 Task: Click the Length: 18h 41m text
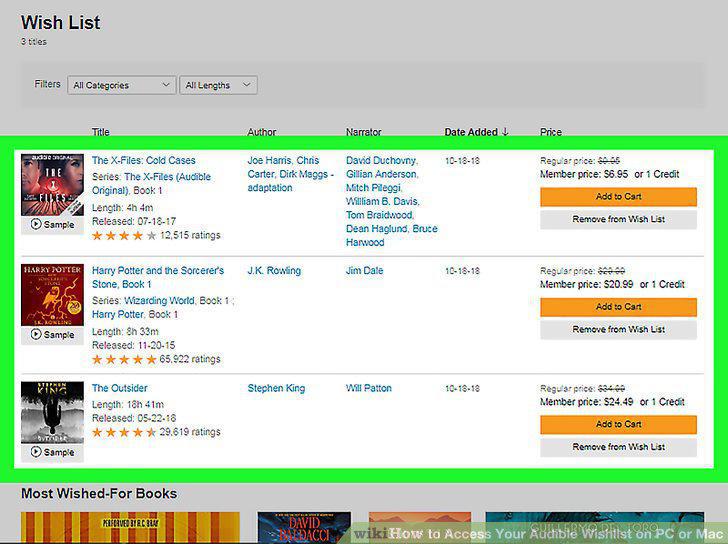(128, 404)
